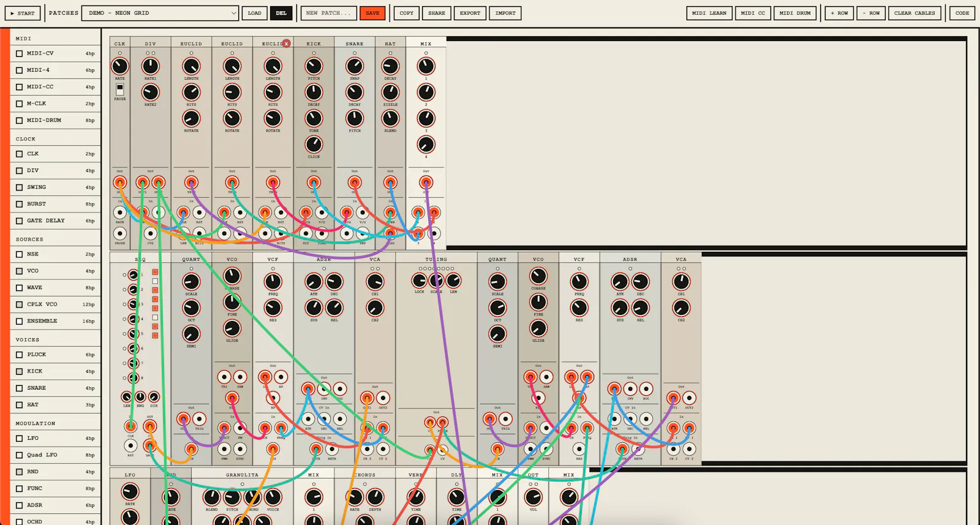Screen dimensions: 980x525
Task: Click the CLK module RATE knob
Action: coord(120,66)
